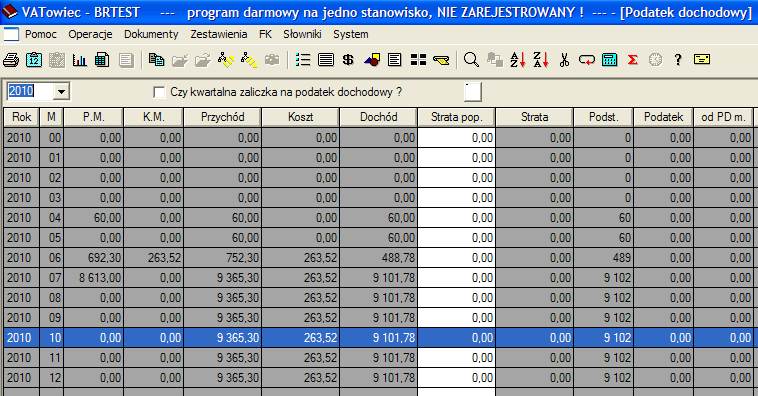Viewport: 758px width, 396px height.
Task: Click the red sigma sum icon
Action: pyautogui.click(x=632, y=60)
